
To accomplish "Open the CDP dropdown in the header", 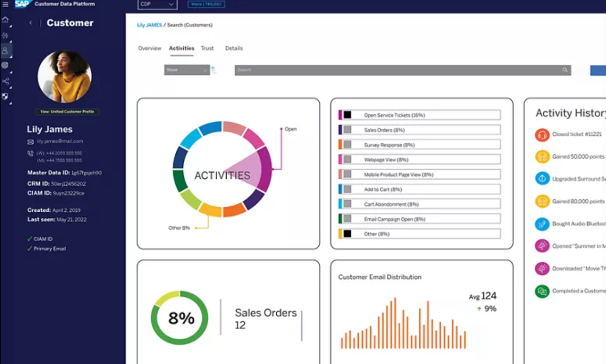I will pos(157,4).
